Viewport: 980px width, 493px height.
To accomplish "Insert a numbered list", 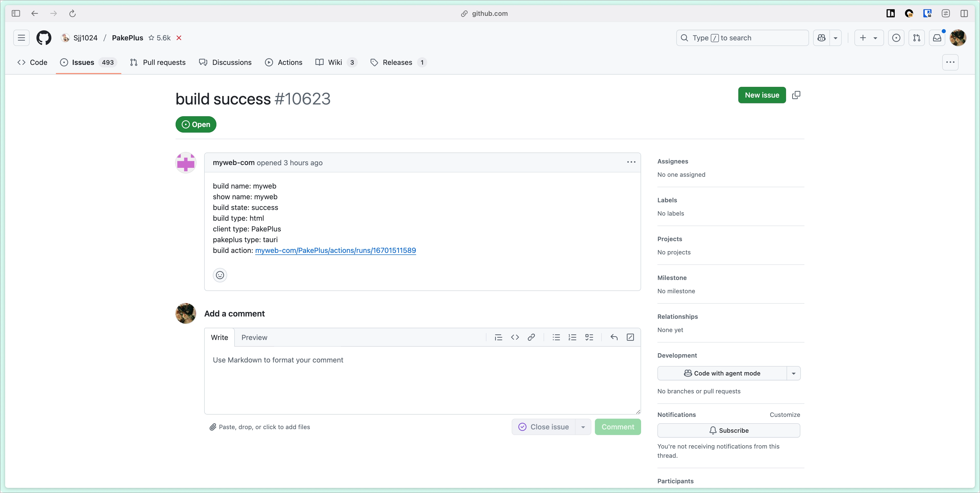I will (572, 337).
